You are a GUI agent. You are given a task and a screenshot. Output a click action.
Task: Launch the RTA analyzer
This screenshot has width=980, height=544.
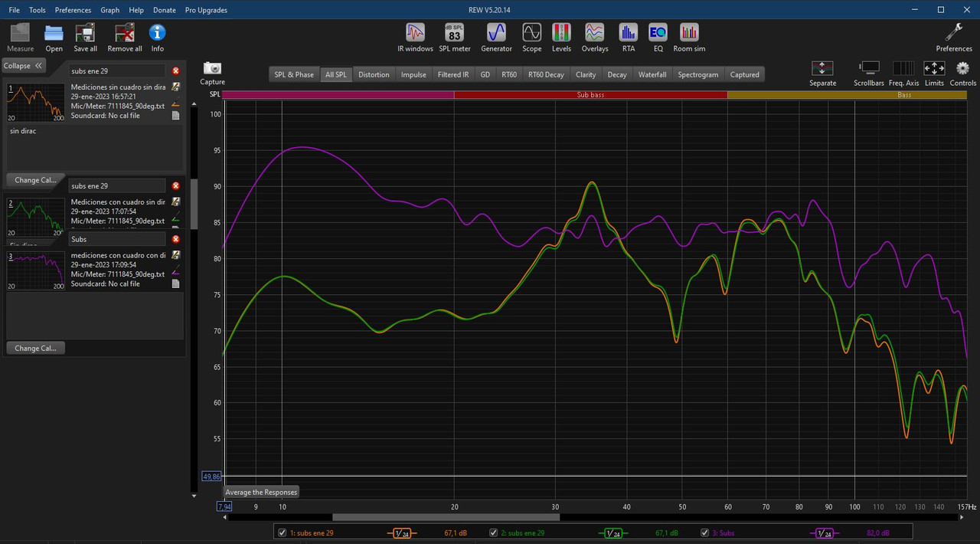click(x=629, y=38)
